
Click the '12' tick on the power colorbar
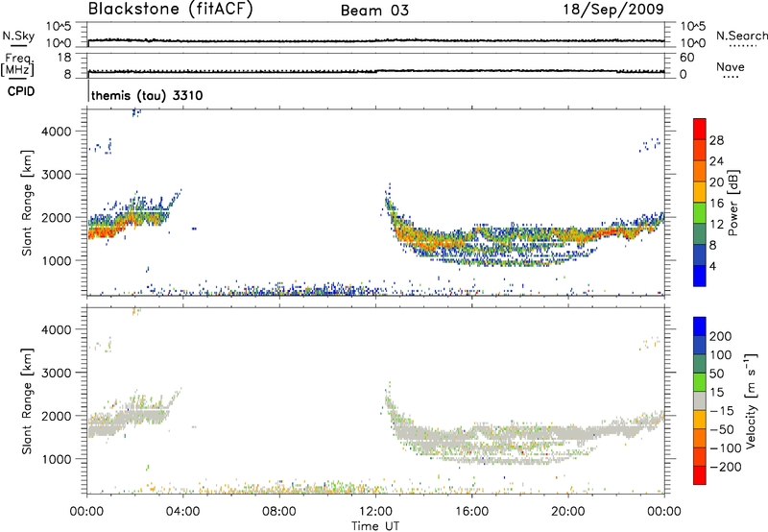(716, 225)
